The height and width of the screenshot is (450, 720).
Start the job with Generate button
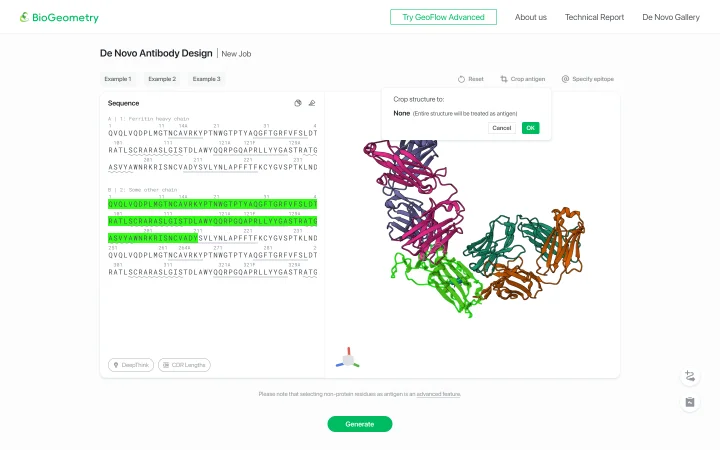point(360,424)
